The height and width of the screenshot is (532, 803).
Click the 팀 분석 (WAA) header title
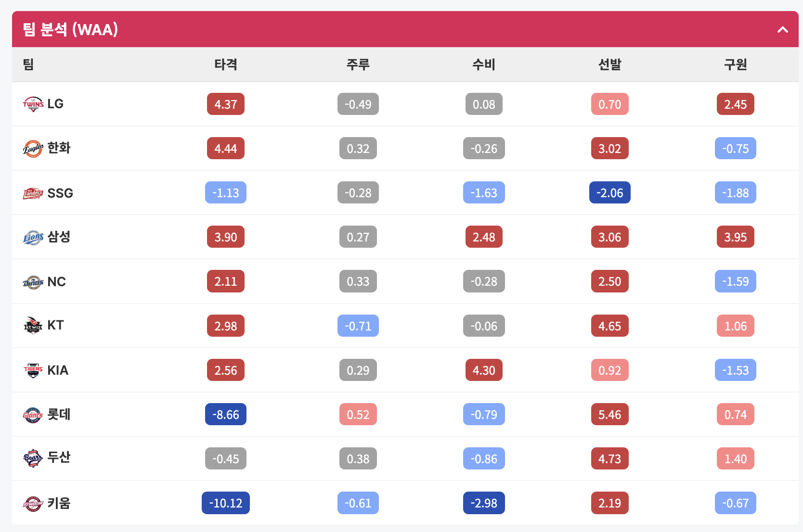pos(70,29)
